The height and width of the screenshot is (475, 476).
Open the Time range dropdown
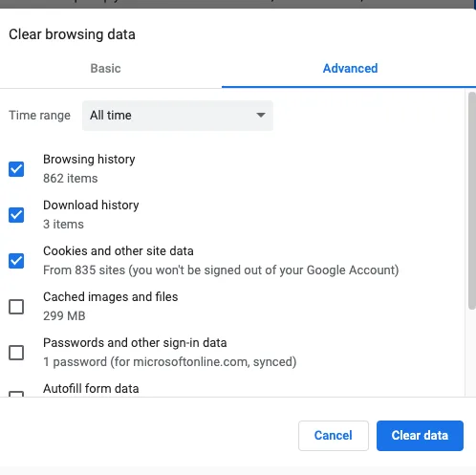coord(178,116)
